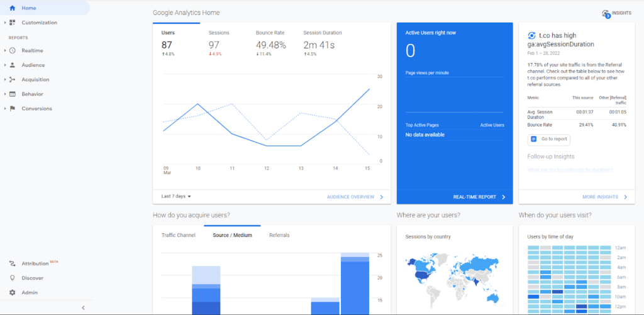Click the report icon in Go to report
Image resolution: width=644 pixels, height=315 pixels.
pos(534,139)
